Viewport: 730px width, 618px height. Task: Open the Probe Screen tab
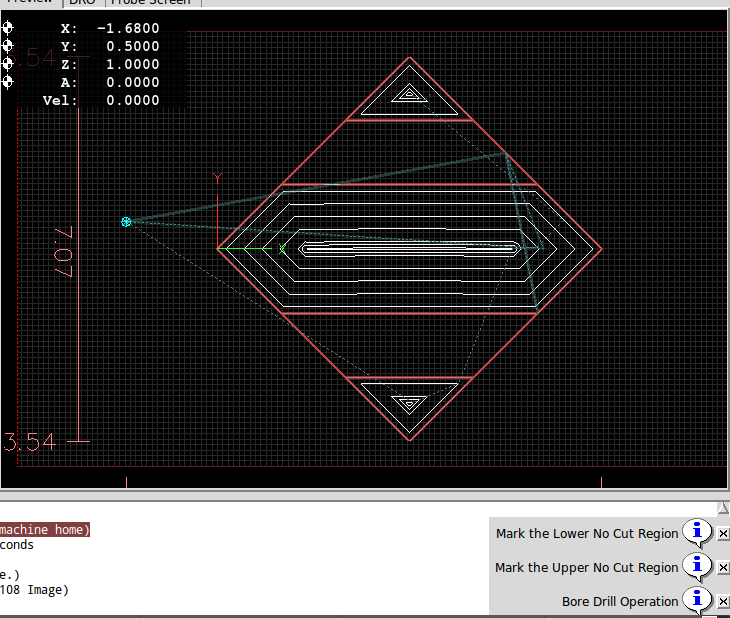[x=149, y=3]
